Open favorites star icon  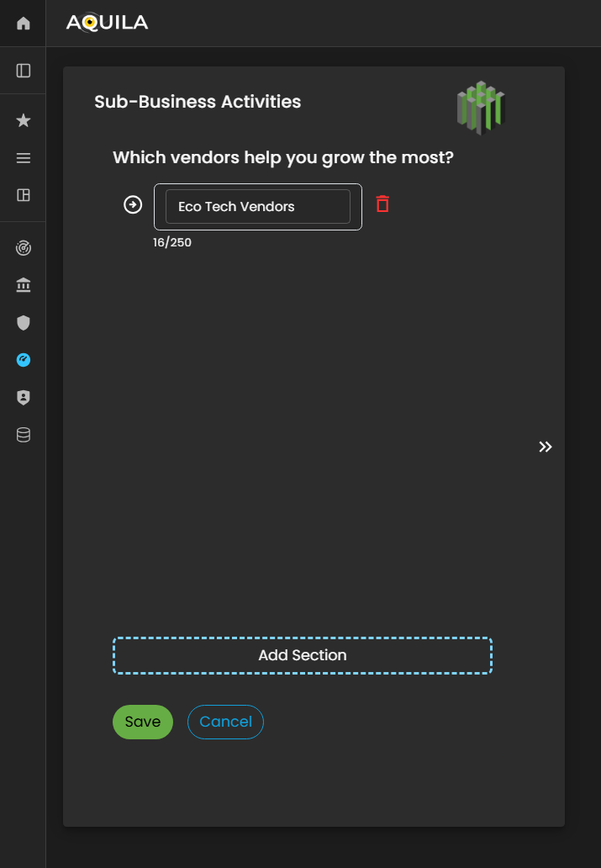pyautogui.click(x=24, y=121)
